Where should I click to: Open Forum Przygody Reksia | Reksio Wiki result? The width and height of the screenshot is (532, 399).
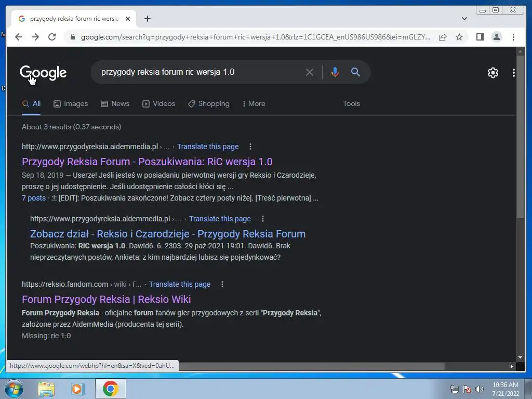coord(106,299)
